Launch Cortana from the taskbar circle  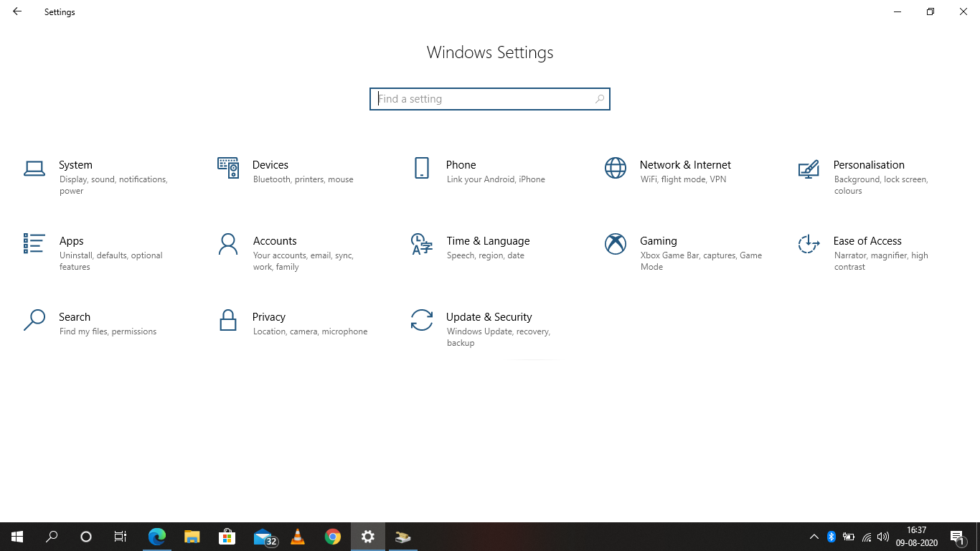[x=86, y=537]
